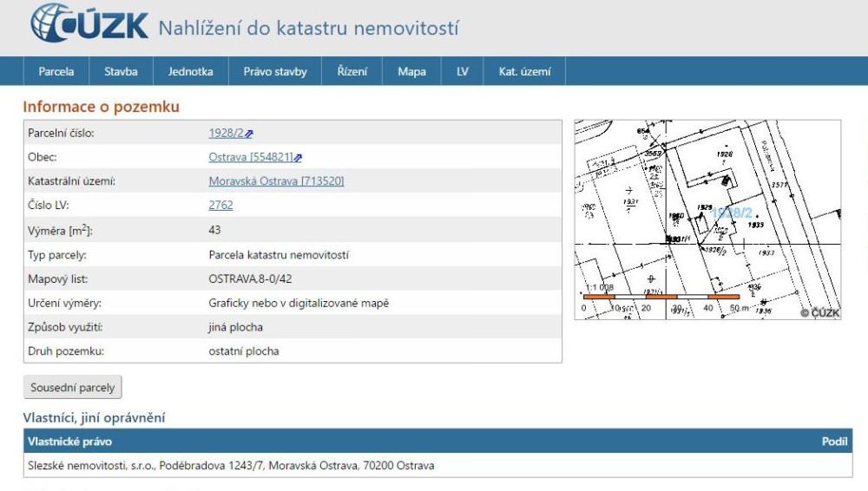
Task: Select owner Slezské nemovitosti, s.r.o. row
Action: coord(437,466)
